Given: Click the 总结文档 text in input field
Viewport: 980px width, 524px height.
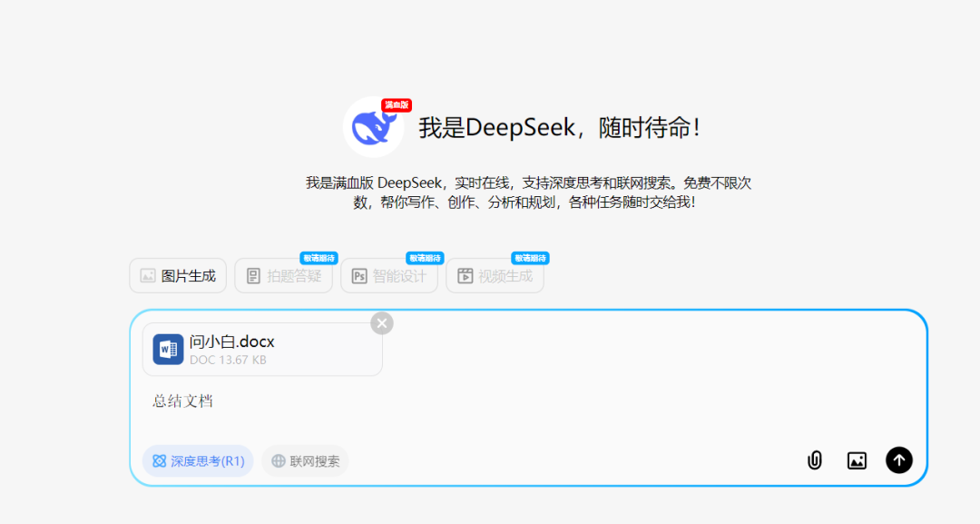Looking at the screenshot, I should (x=181, y=400).
